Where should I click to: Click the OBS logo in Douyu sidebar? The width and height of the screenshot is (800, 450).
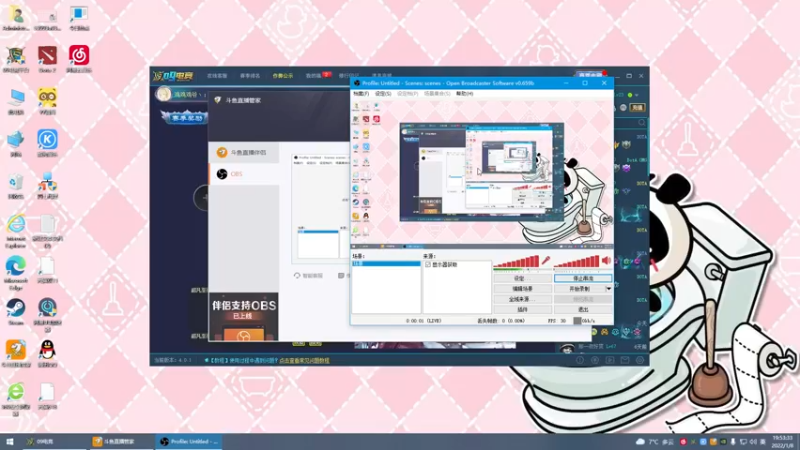(x=222, y=174)
